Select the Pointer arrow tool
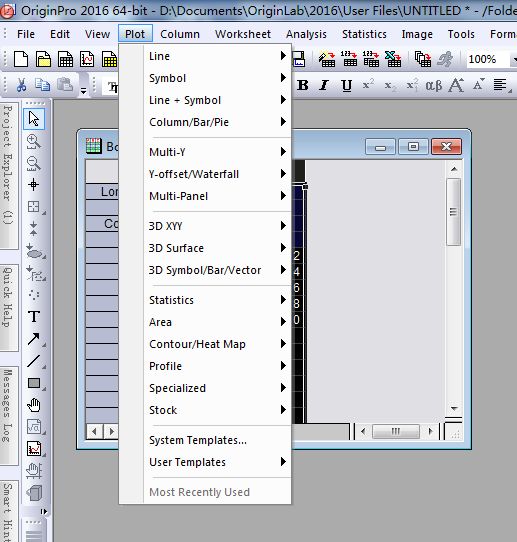The image size is (517, 542). click(x=34, y=119)
